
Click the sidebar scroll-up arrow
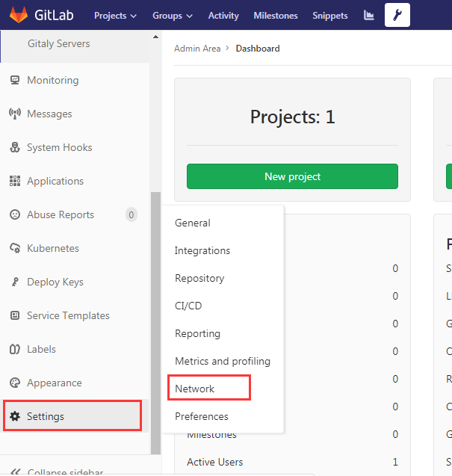[155, 37]
